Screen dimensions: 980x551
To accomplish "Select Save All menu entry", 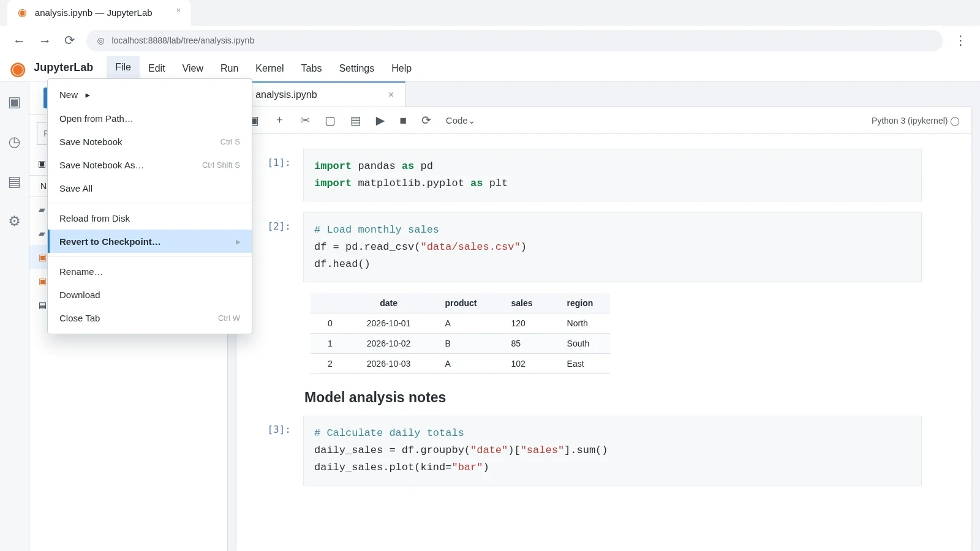I will [x=149, y=189].
